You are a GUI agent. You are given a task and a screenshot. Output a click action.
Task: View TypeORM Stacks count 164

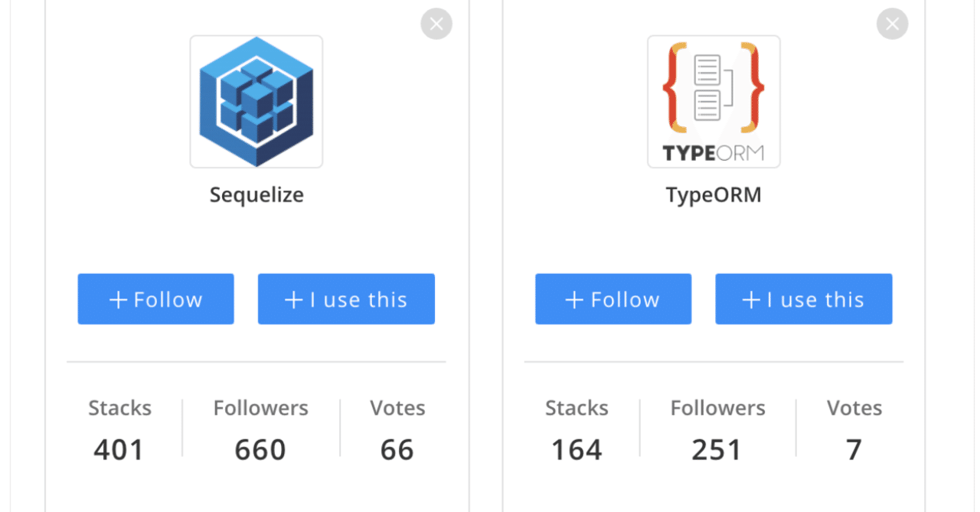pos(577,450)
